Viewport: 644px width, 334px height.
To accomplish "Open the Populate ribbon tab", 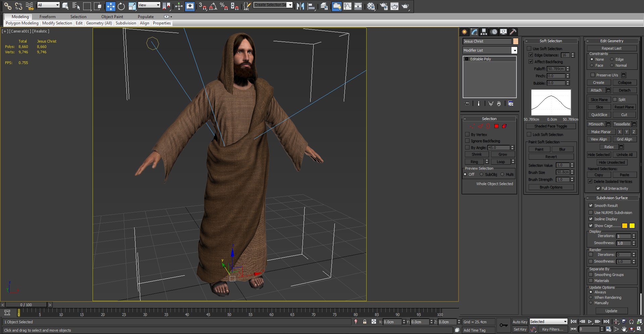I will pyautogui.click(x=146, y=17).
